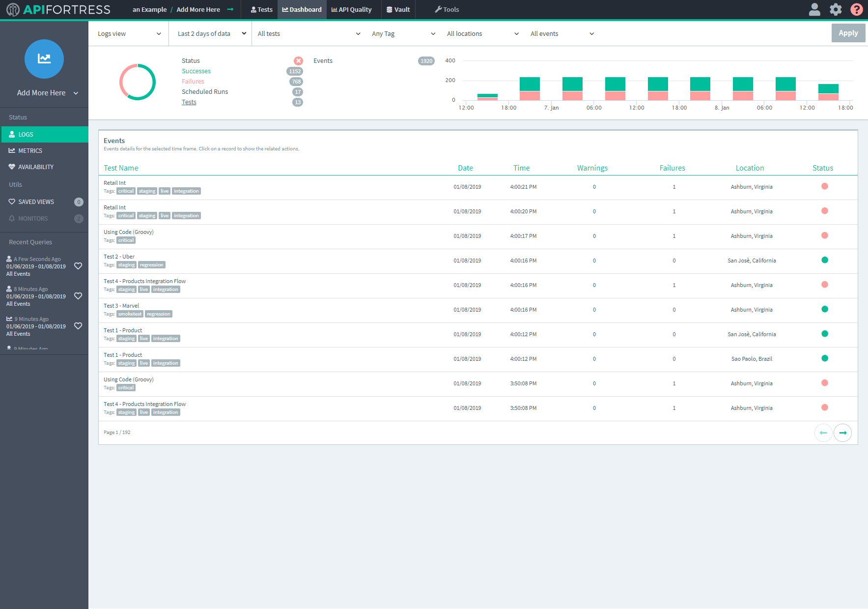868x609 pixels.
Task: Open the underlined Tests link
Action: pyautogui.click(x=189, y=102)
